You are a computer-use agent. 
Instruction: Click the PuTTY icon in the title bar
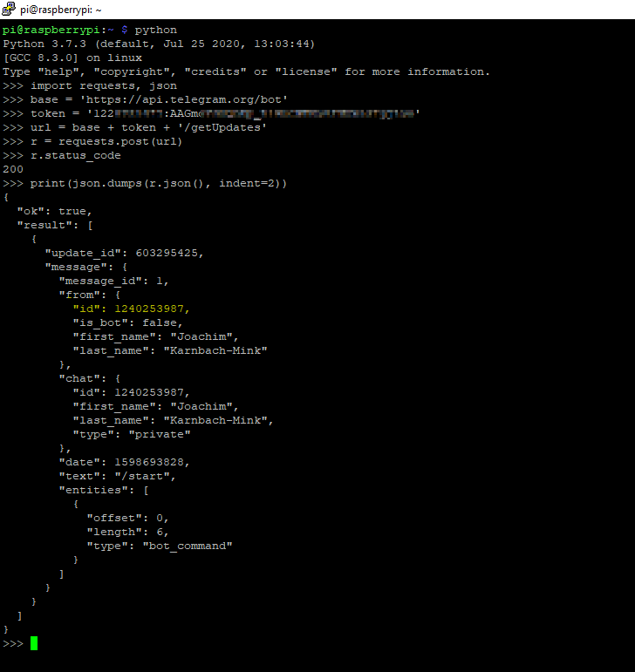(x=9, y=9)
